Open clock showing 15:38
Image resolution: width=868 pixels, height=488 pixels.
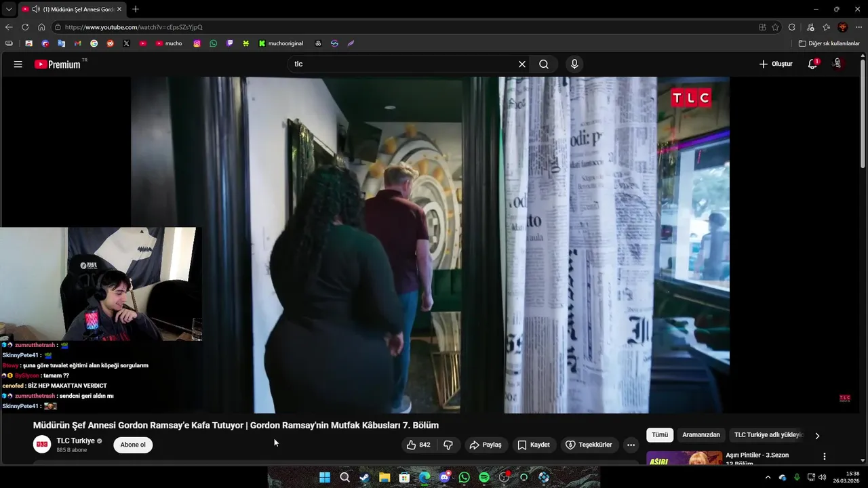point(846,477)
